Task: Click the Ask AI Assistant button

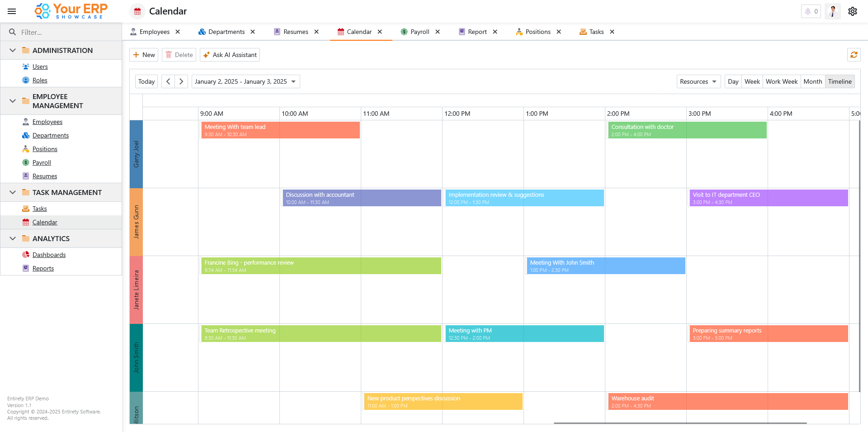Action: click(x=230, y=55)
